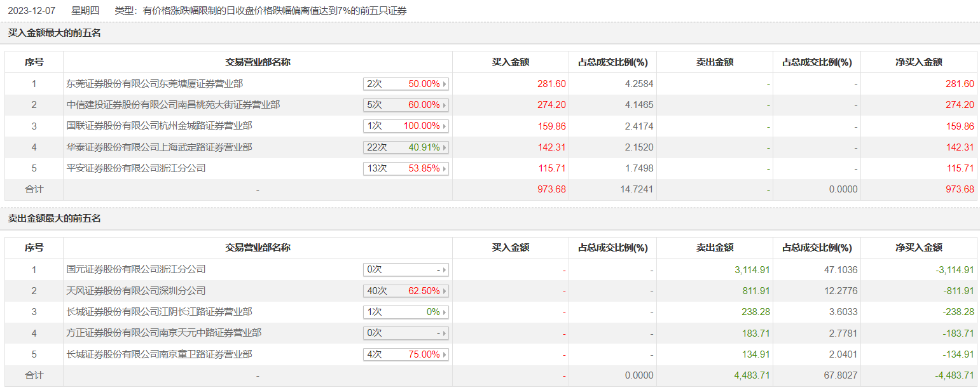
Task: Expand the 1次 0% dropdown for 长城证券江阴
Action: pos(406,312)
